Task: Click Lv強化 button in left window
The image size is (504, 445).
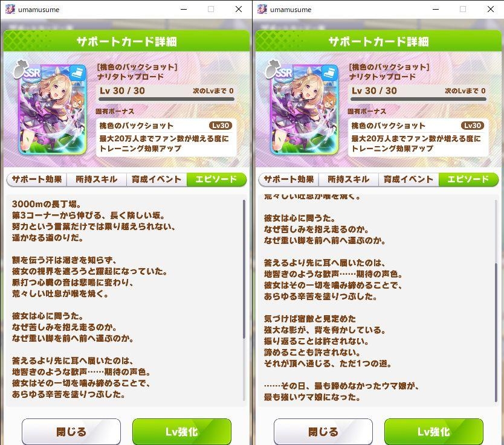Action: tap(182, 432)
